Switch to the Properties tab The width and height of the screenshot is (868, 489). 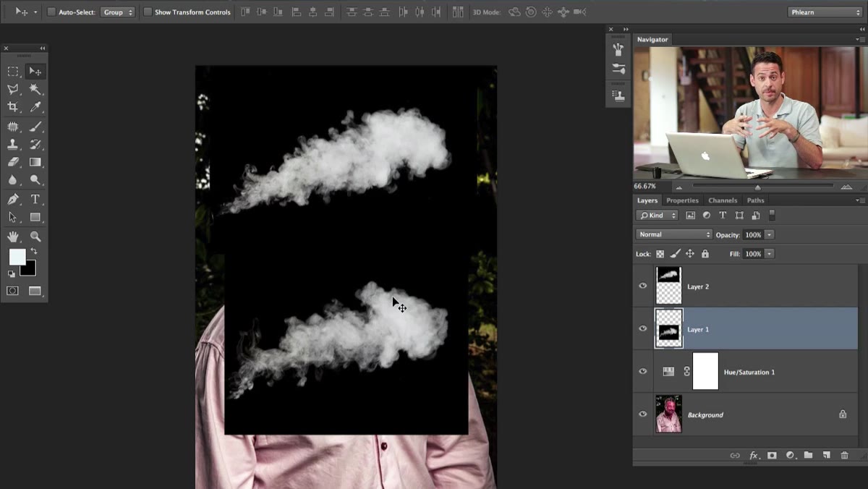pos(682,200)
